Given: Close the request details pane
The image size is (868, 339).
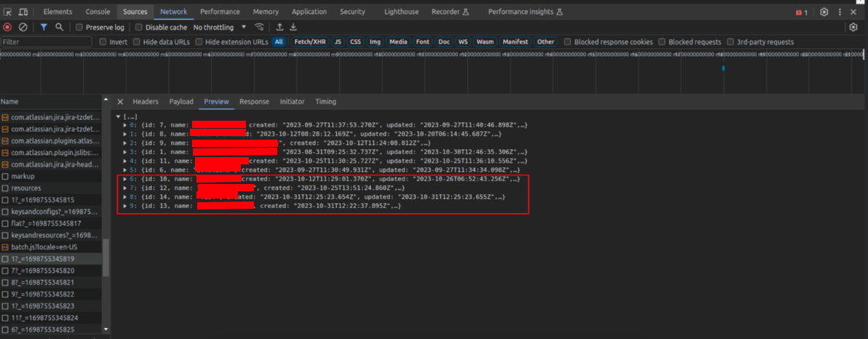Looking at the screenshot, I should [x=120, y=102].
